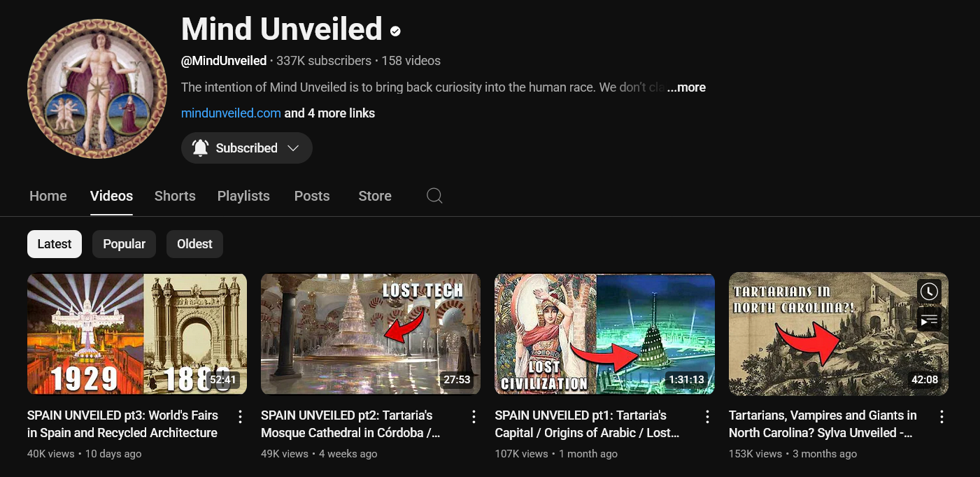The width and height of the screenshot is (980, 477).
Task: Switch to the Playlists tab
Action: [243, 196]
